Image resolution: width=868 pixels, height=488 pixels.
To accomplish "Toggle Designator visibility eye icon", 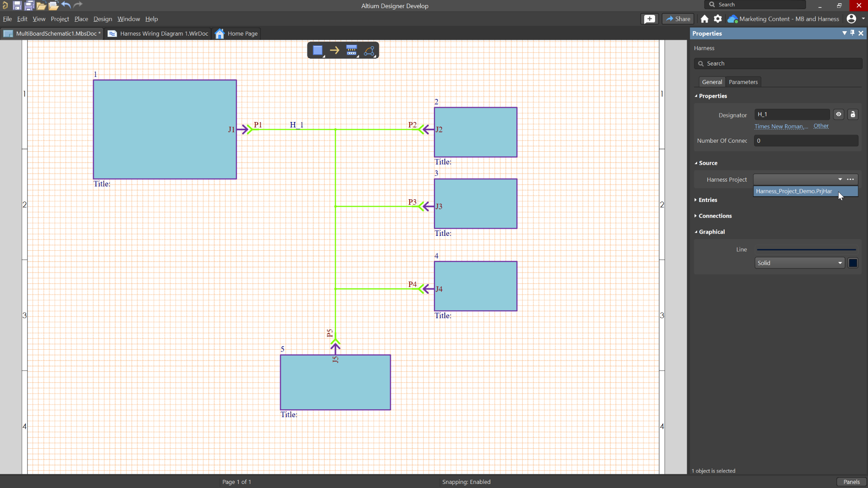I will (839, 114).
